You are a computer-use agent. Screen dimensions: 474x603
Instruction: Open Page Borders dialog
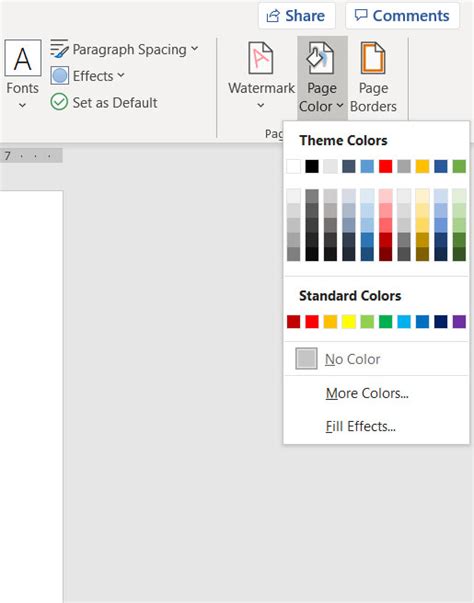click(x=373, y=78)
